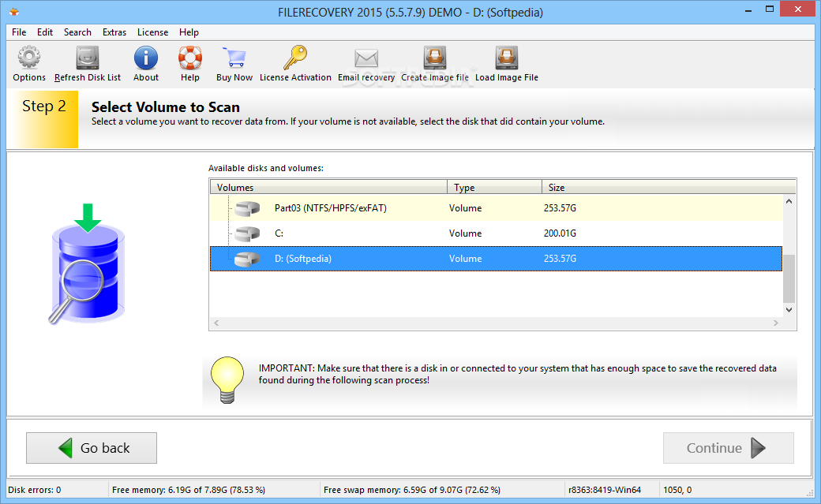Sort by the Type column header

[x=494, y=188]
